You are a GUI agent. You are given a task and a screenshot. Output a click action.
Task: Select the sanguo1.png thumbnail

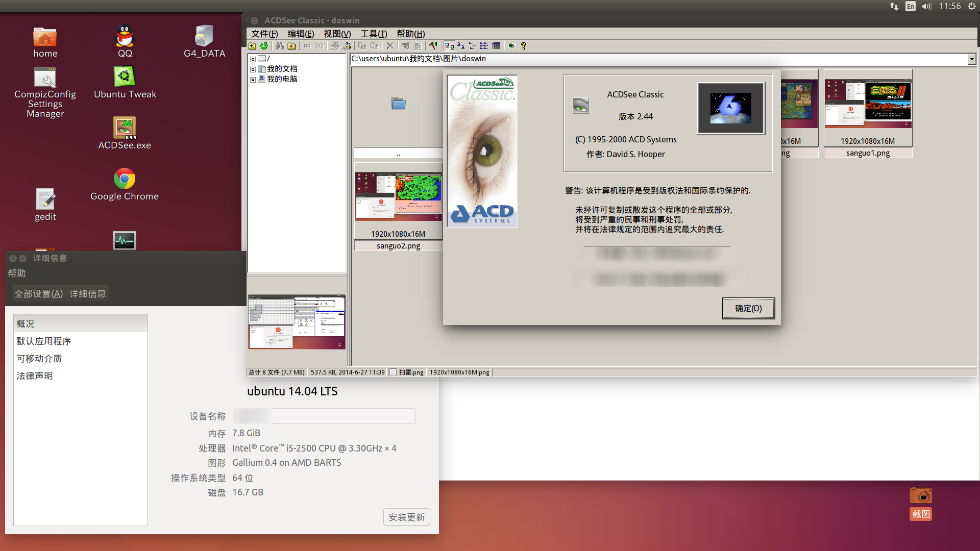(868, 114)
